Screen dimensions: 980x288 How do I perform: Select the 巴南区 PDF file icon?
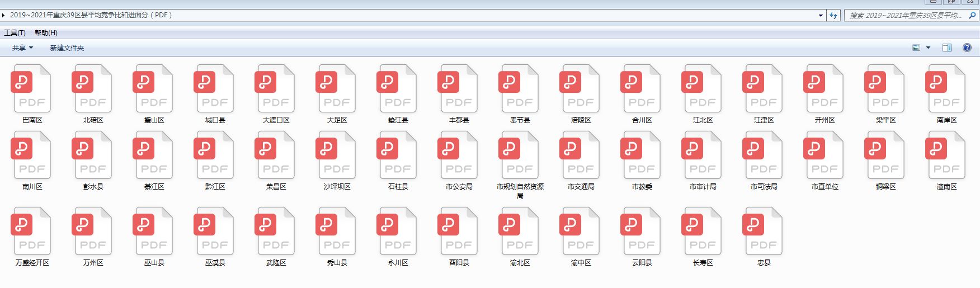pyautogui.click(x=31, y=88)
